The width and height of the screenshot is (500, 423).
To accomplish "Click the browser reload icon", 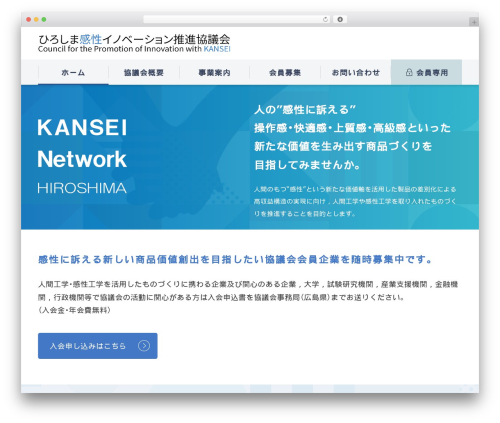I will [x=325, y=20].
